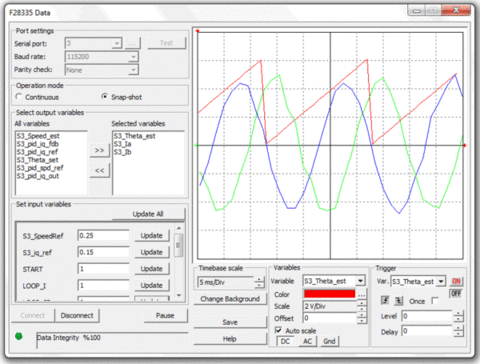Enable the Once trigger checkbox
The image size is (480, 364).
point(435,301)
